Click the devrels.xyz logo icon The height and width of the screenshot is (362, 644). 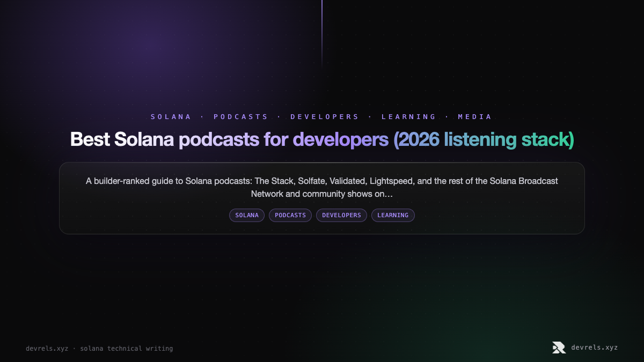(559, 348)
